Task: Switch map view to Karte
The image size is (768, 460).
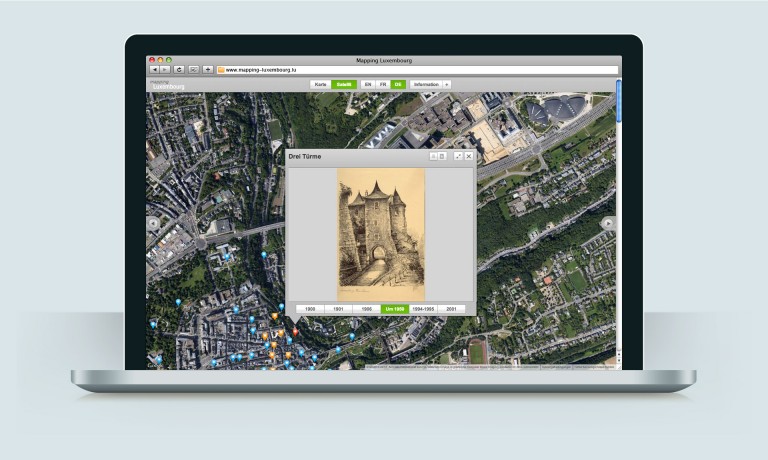Action: [320, 85]
